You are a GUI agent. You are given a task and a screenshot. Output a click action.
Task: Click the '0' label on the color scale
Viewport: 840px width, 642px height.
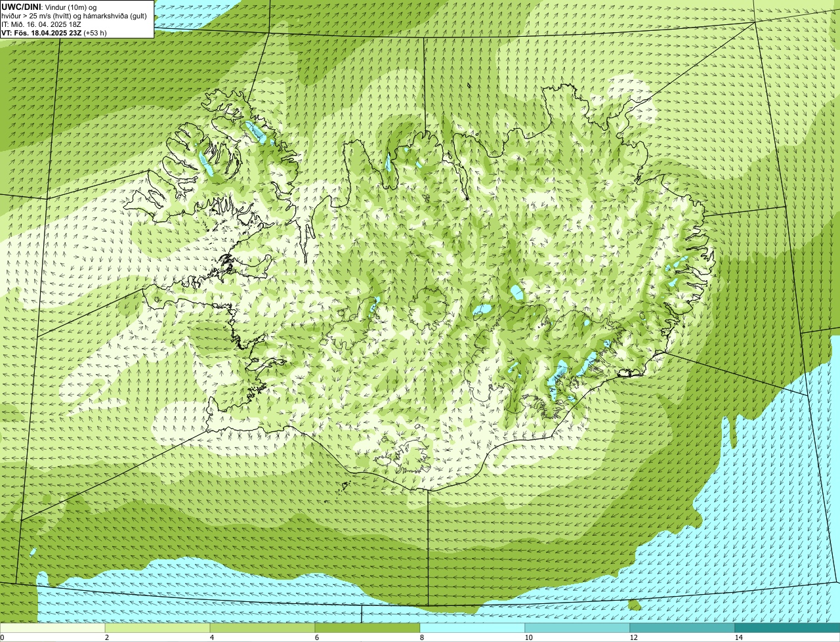click(2, 637)
